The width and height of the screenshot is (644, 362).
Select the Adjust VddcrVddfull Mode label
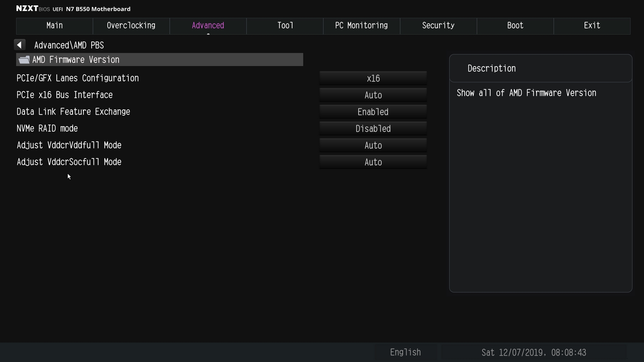point(69,145)
